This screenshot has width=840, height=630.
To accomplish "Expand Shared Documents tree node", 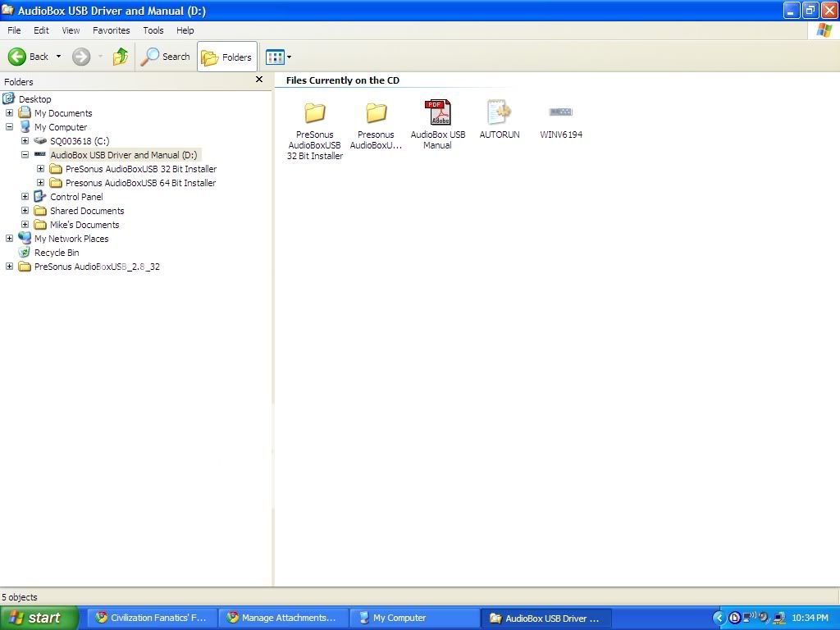I will [x=25, y=211].
